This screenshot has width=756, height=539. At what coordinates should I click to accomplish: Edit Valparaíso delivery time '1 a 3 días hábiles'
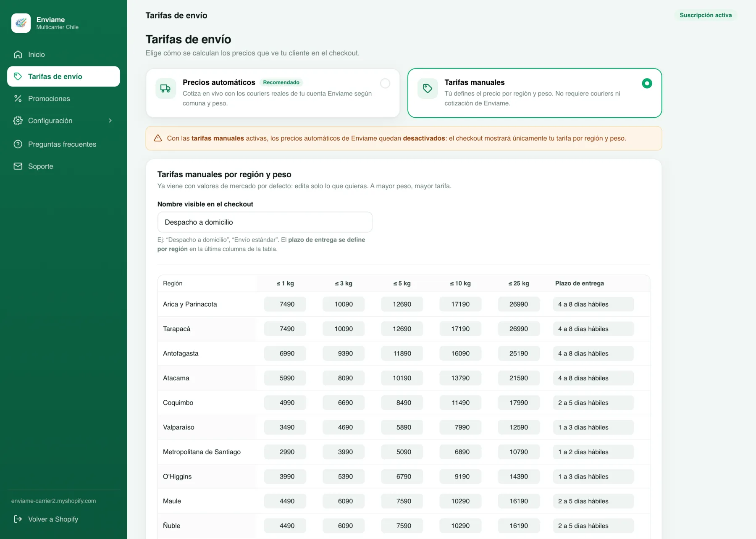[593, 427]
